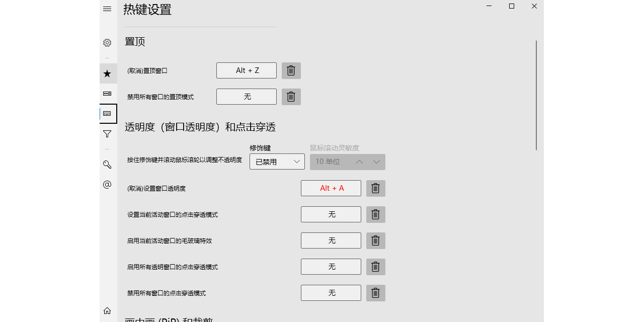Set hotkey for 启用当前活动窗口的毛玻璃特效
The width and height of the screenshot is (644, 322).
point(331,240)
